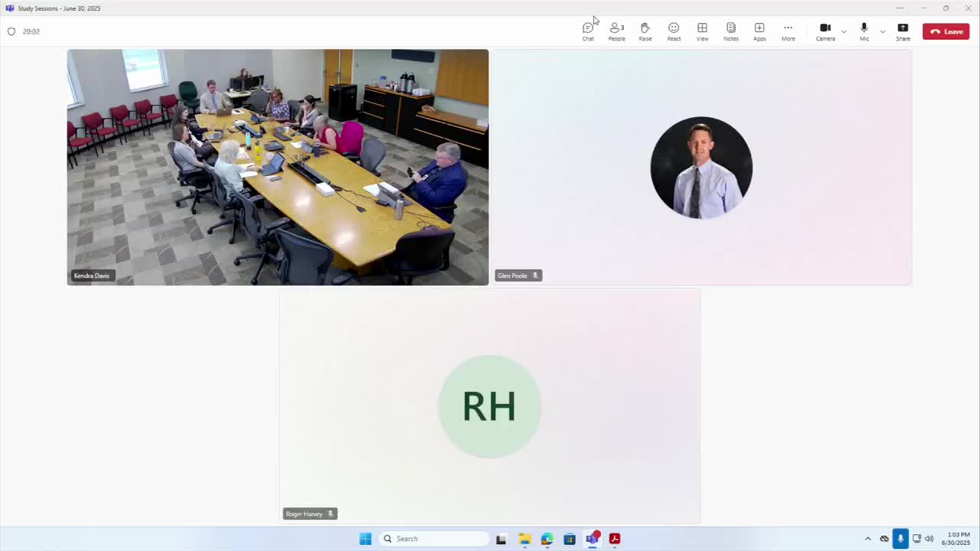Open the meeting Chat panel

click(588, 31)
